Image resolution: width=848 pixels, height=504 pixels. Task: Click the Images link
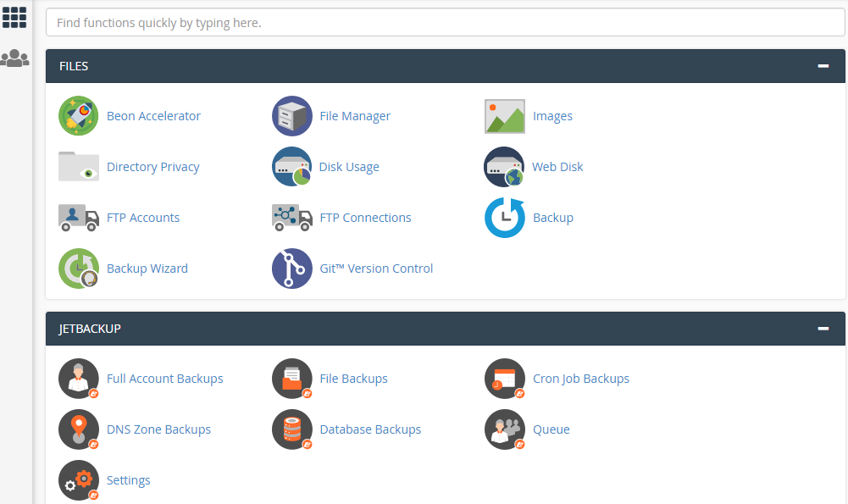(x=552, y=116)
